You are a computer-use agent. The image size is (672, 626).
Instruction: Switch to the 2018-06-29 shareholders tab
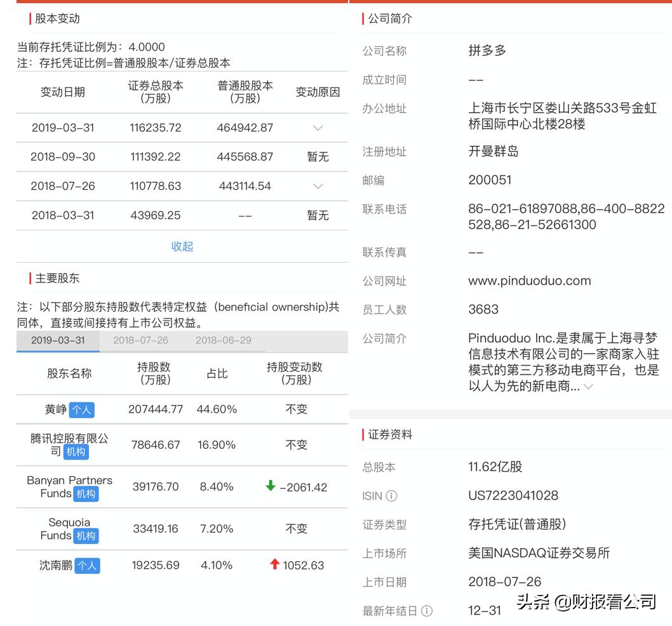pos(224,340)
